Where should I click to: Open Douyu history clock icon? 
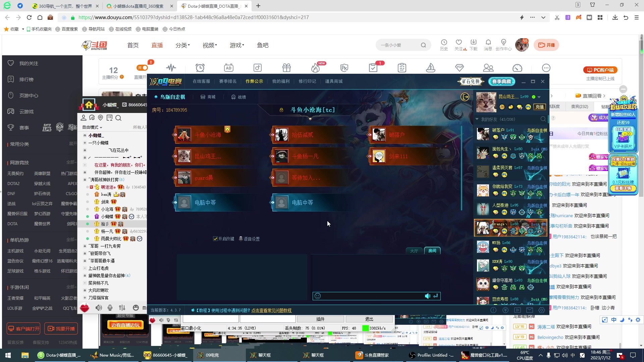(444, 42)
